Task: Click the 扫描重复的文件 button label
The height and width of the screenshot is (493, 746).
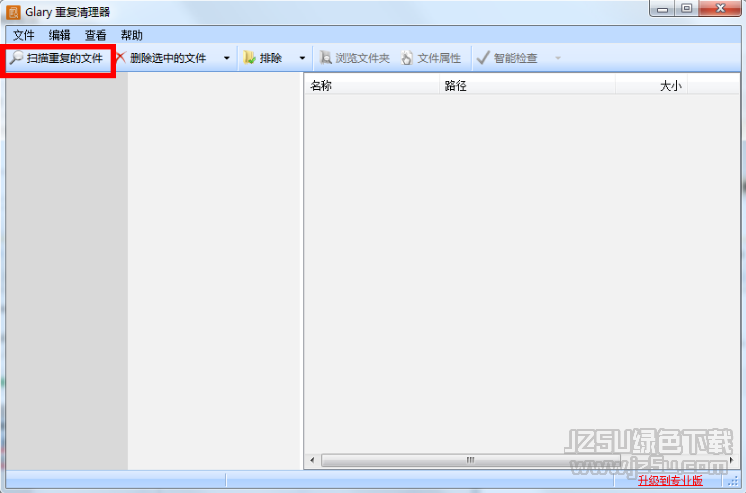Action: (65, 58)
